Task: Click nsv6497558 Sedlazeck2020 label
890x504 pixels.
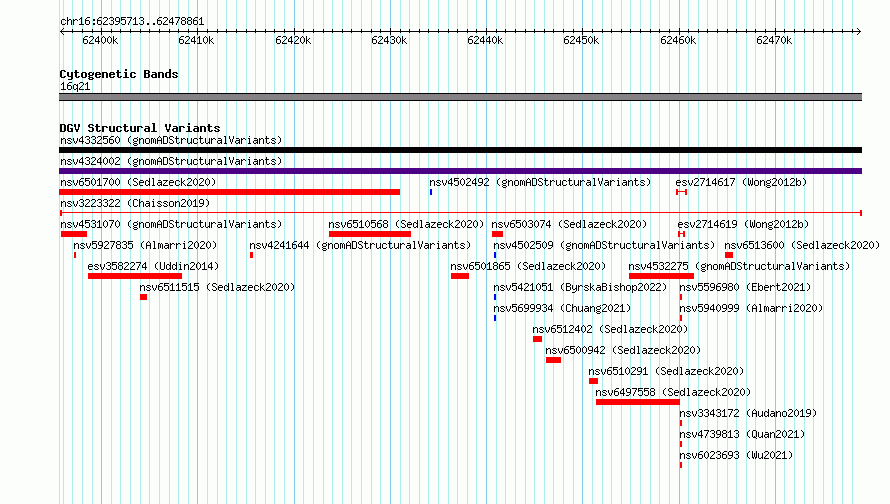Action: click(x=673, y=392)
